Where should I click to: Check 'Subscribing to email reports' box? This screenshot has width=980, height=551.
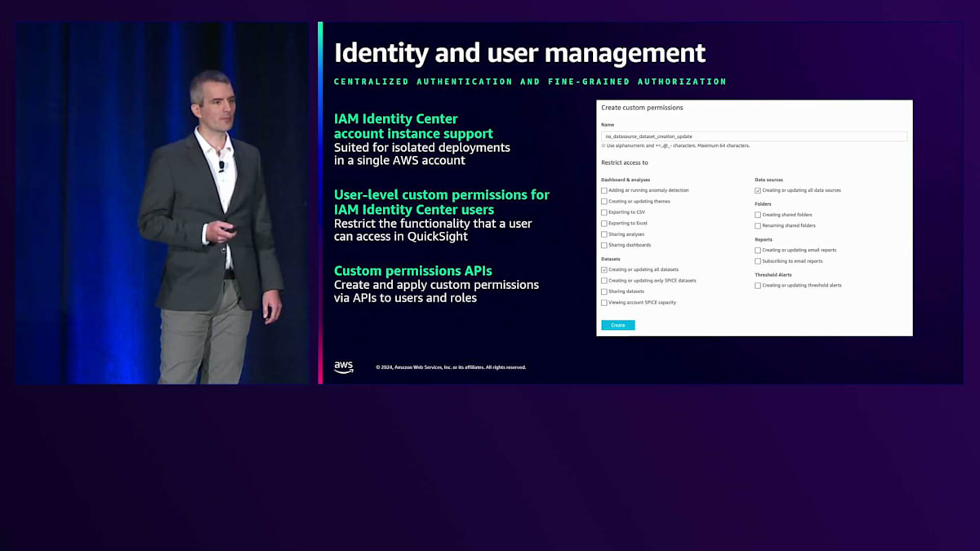(758, 261)
